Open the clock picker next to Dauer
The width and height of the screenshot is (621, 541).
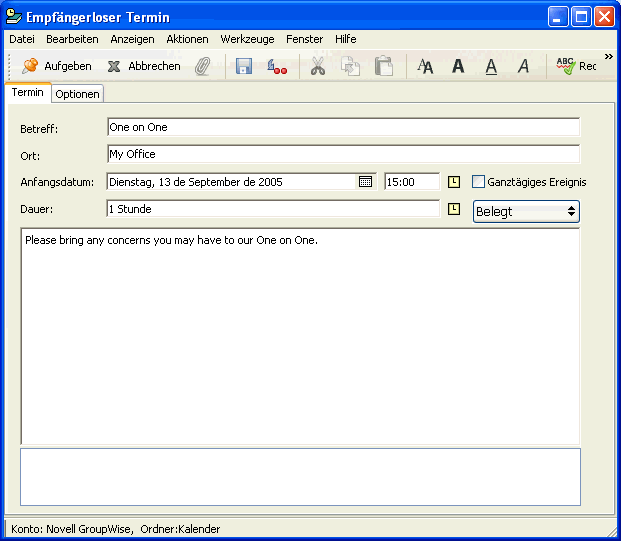(x=453, y=209)
